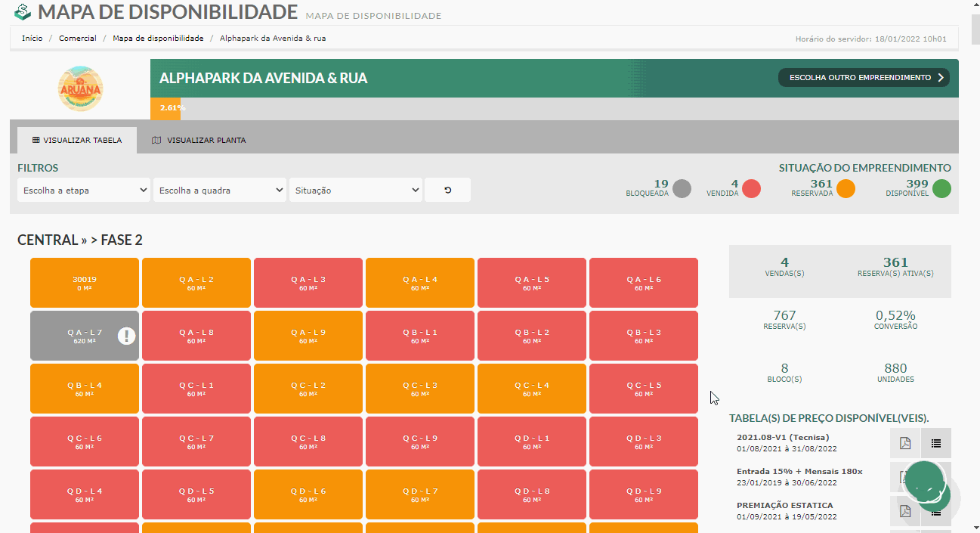Select unit tile Q A - L 2
The width and height of the screenshot is (980, 533).
[196, 283]
